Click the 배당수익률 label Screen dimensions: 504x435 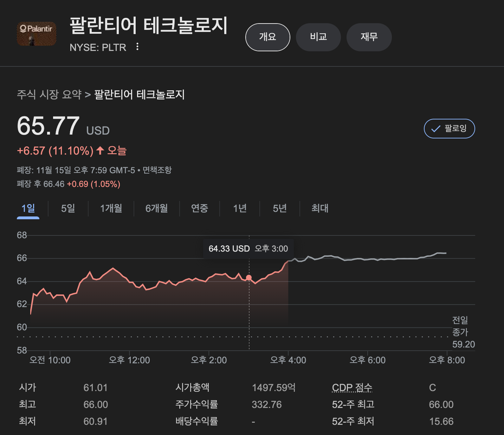(x=197, y=421)
